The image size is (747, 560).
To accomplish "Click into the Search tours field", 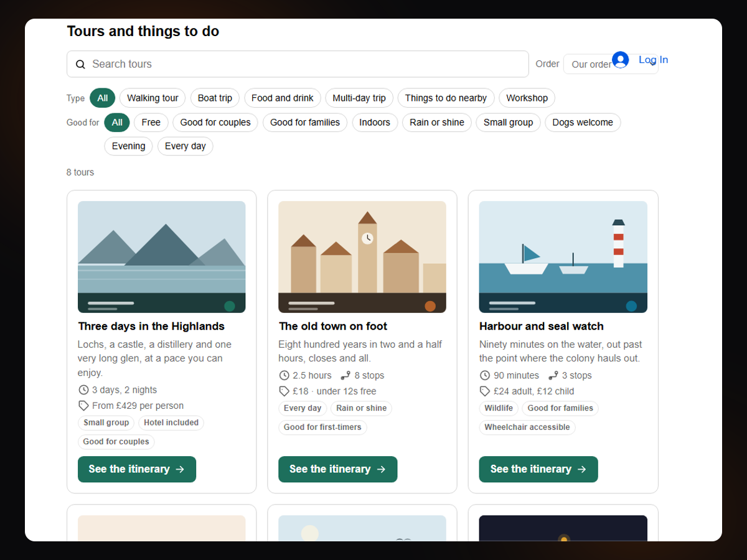I will (298, 64).
